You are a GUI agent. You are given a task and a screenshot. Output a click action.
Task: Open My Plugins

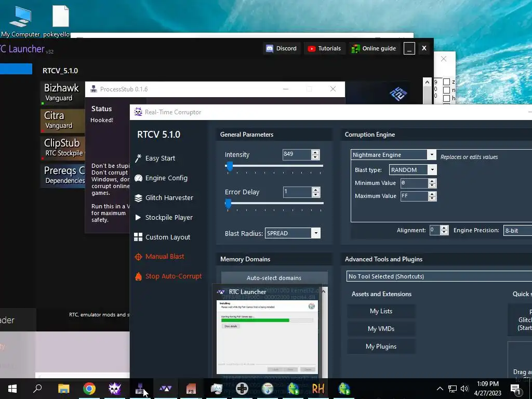point(381,347)
